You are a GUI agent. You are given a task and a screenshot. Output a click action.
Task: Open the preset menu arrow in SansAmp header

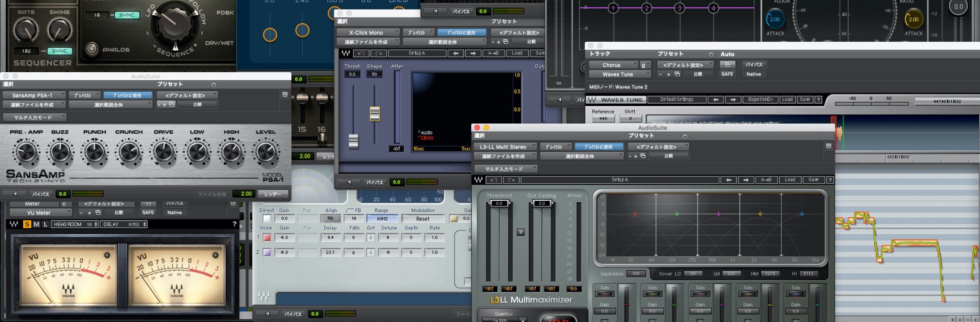(x=214, y=85)
